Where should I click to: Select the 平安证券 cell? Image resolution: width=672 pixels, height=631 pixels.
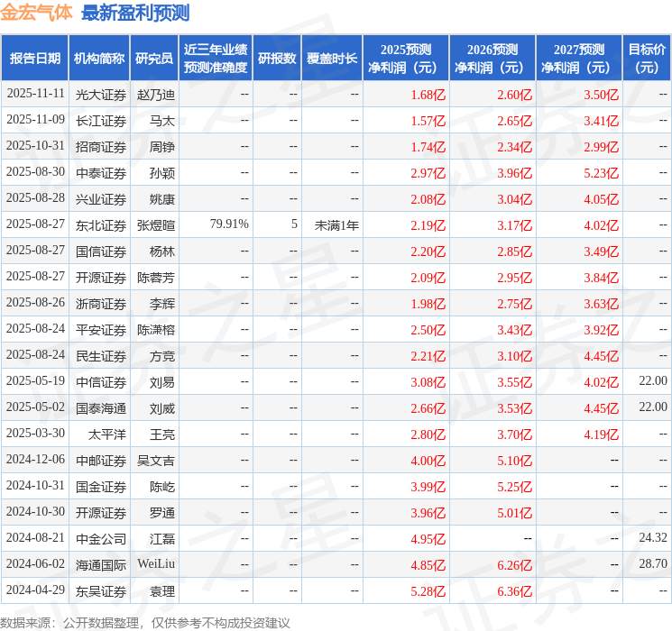point(101,330)
